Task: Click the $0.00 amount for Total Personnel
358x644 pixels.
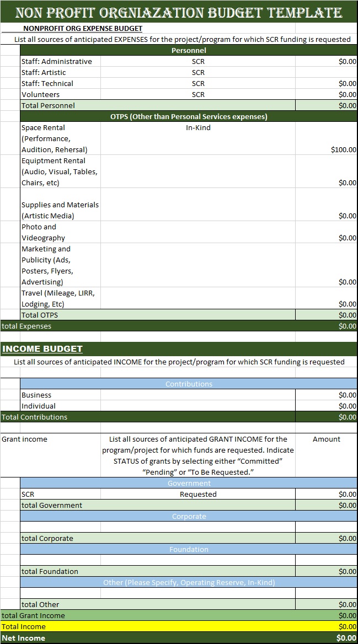Action: pyautogui.click(x=327, y=105)
